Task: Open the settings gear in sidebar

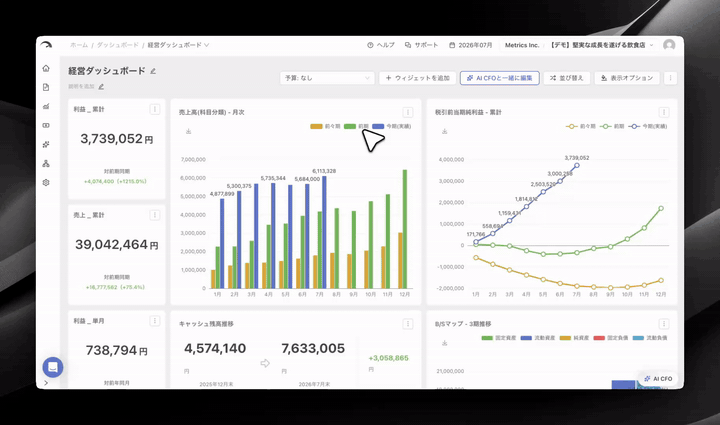Action: point(46,182)
